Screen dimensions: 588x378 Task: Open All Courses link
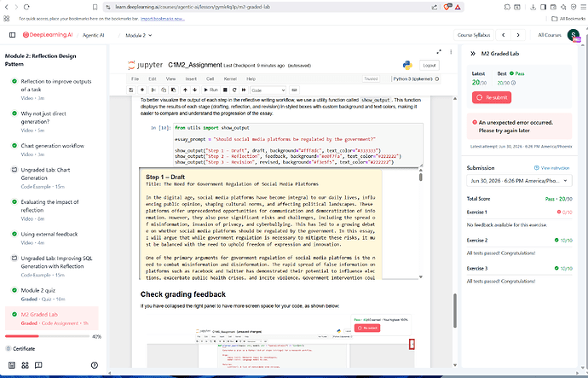(550, 35)
